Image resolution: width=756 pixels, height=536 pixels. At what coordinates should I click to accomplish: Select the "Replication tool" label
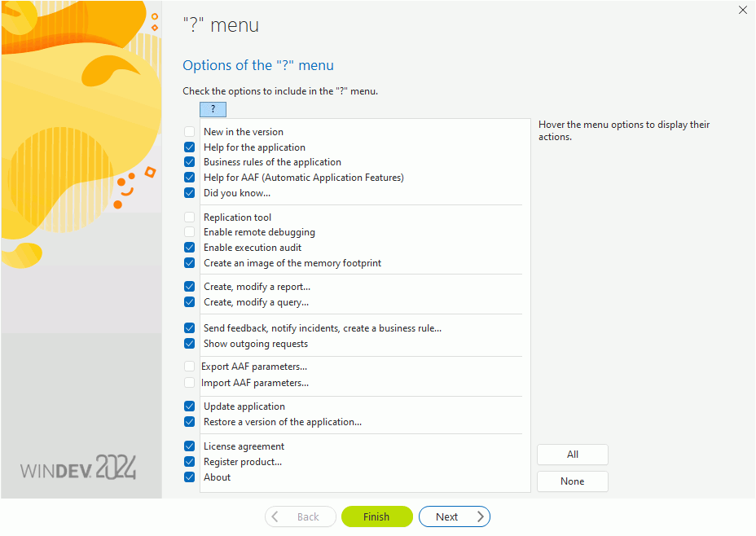click(x=237, y=217)
